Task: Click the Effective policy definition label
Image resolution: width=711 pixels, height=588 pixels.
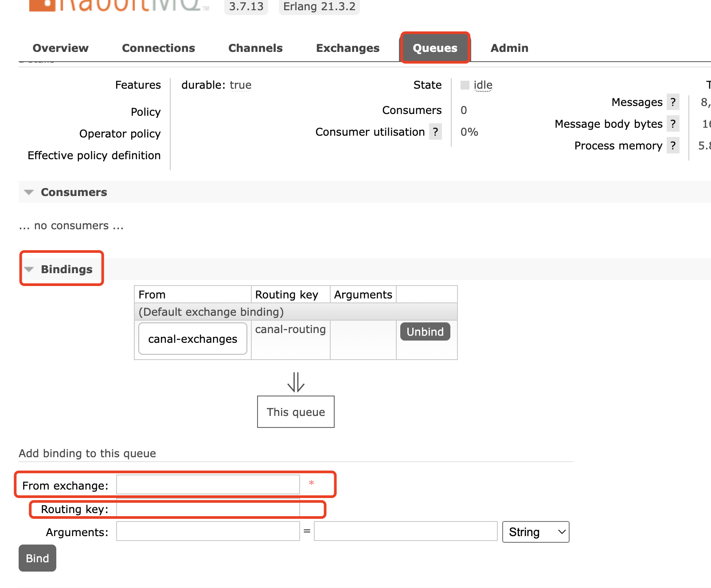Action: (94, 155)
